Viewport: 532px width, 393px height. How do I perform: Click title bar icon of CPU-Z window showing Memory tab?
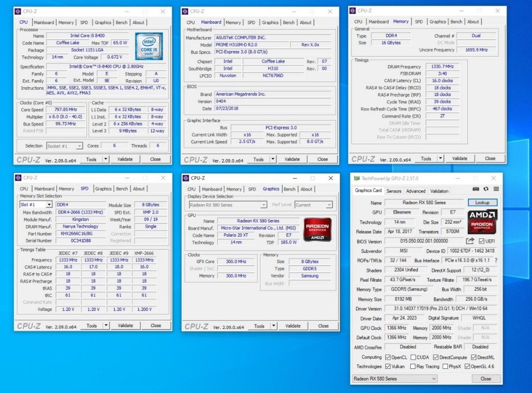tap(353, 10)
